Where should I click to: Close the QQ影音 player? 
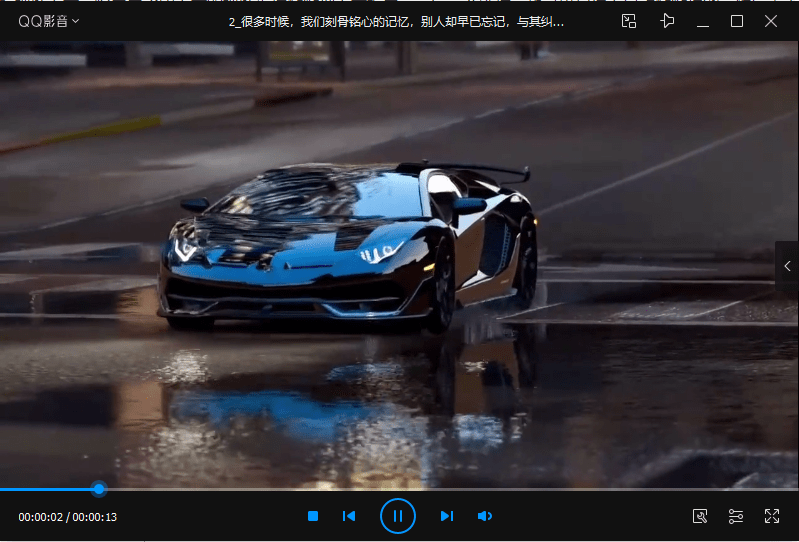pos(771,21)
